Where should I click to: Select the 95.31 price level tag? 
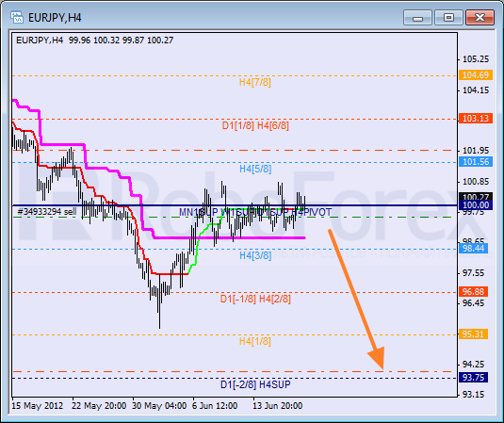tap(473, 334)
